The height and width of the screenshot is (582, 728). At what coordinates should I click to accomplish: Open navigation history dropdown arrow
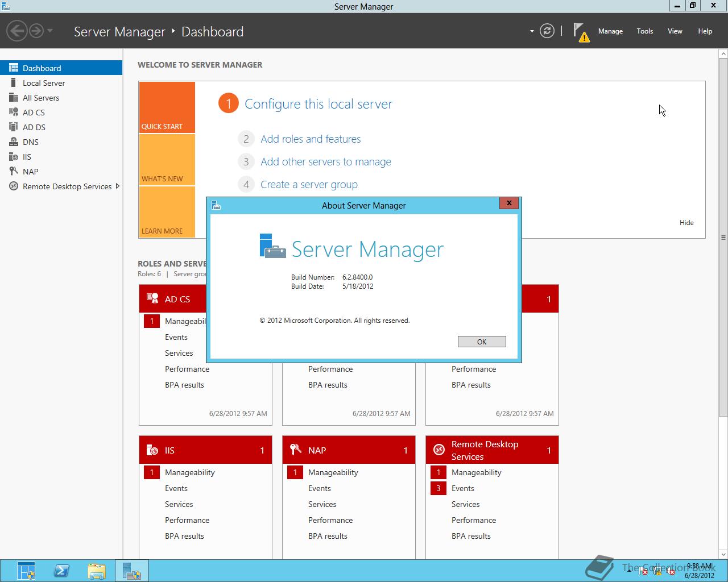(50, 31)
